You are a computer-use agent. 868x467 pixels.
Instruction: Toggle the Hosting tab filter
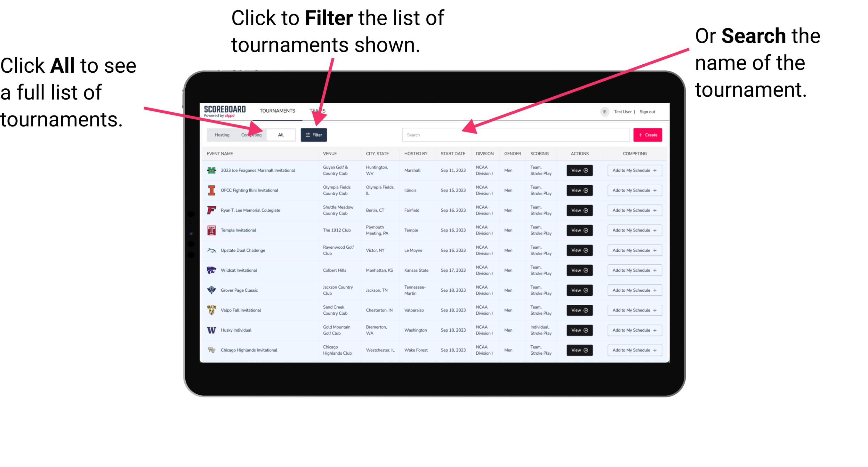221,134
